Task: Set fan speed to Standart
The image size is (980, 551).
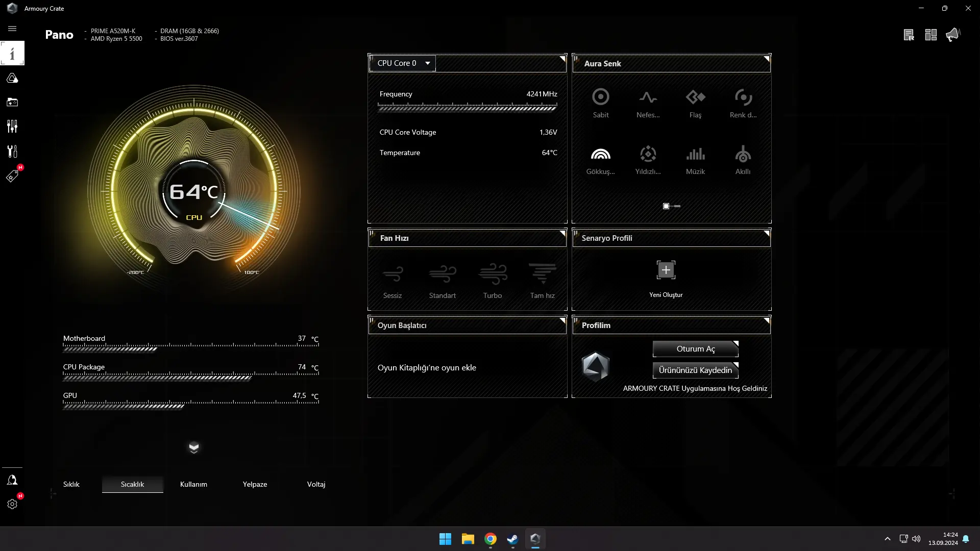Action: point(443,281)
